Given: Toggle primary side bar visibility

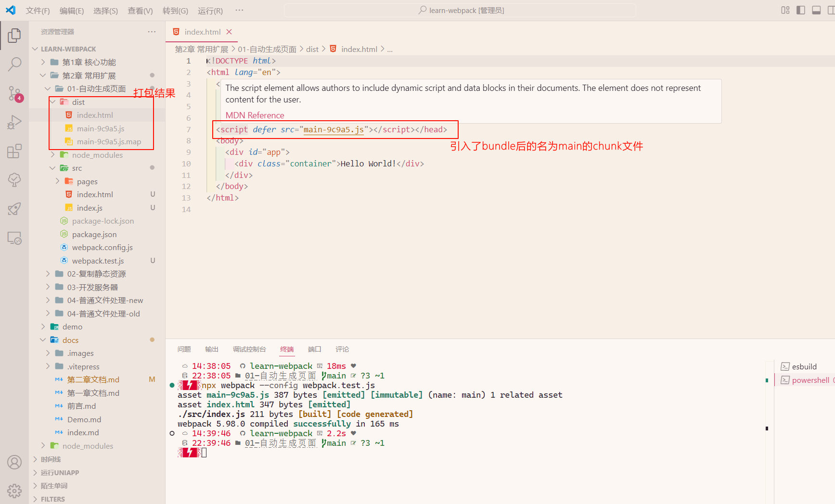Looking at the screenshot, I should pos(801,10).
